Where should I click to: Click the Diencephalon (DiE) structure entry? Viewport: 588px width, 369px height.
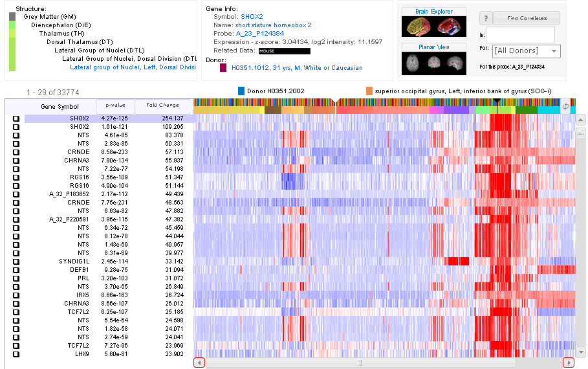coord(61,25)
